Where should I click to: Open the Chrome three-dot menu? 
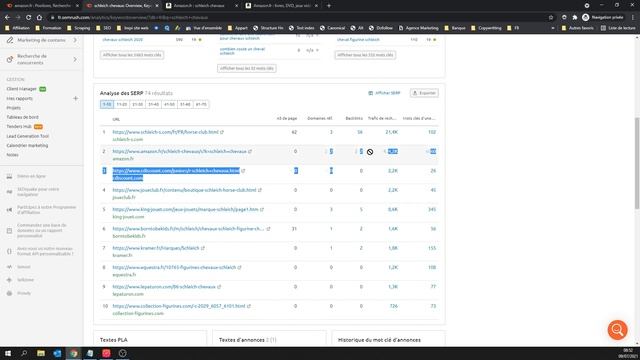tap(633, 18)
